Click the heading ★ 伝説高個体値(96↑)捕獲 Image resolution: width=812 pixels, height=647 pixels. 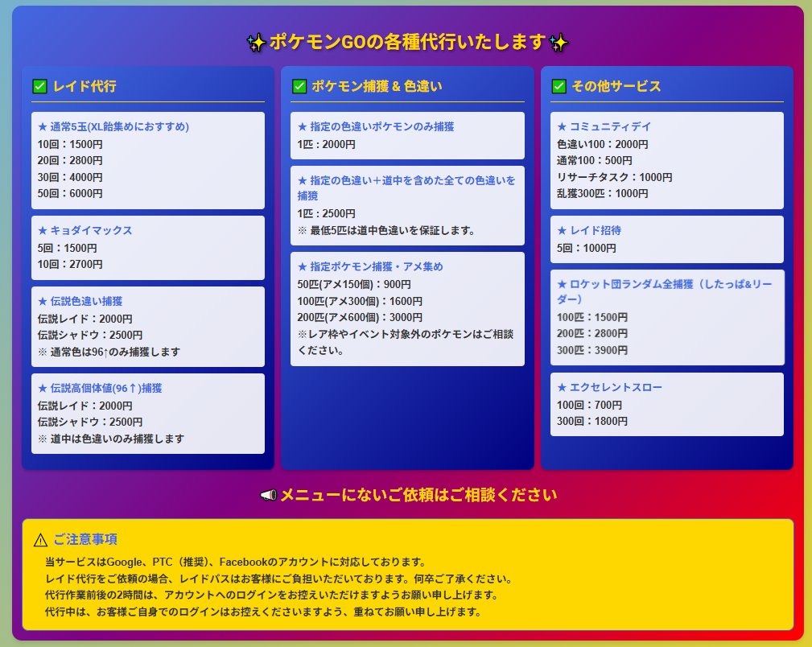100,388
